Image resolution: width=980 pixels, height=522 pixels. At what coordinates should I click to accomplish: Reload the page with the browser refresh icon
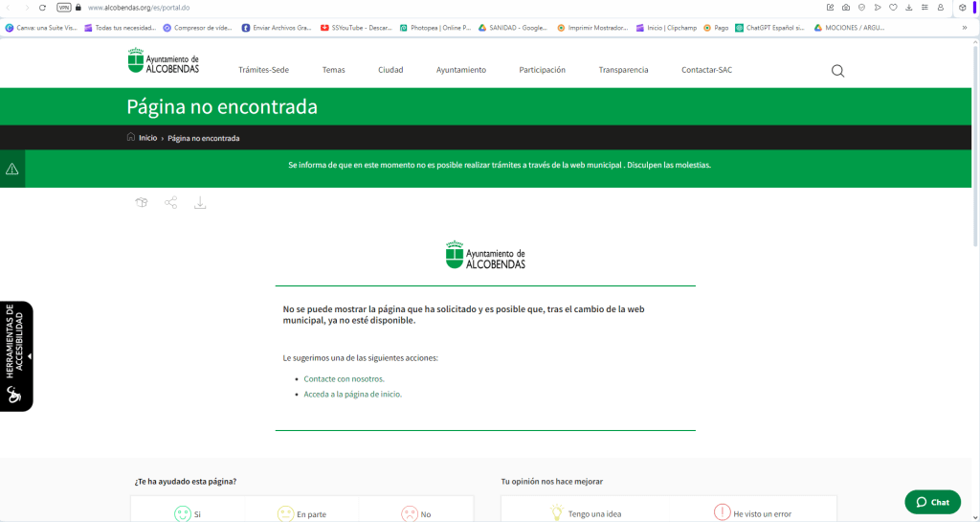pos(42,8)
